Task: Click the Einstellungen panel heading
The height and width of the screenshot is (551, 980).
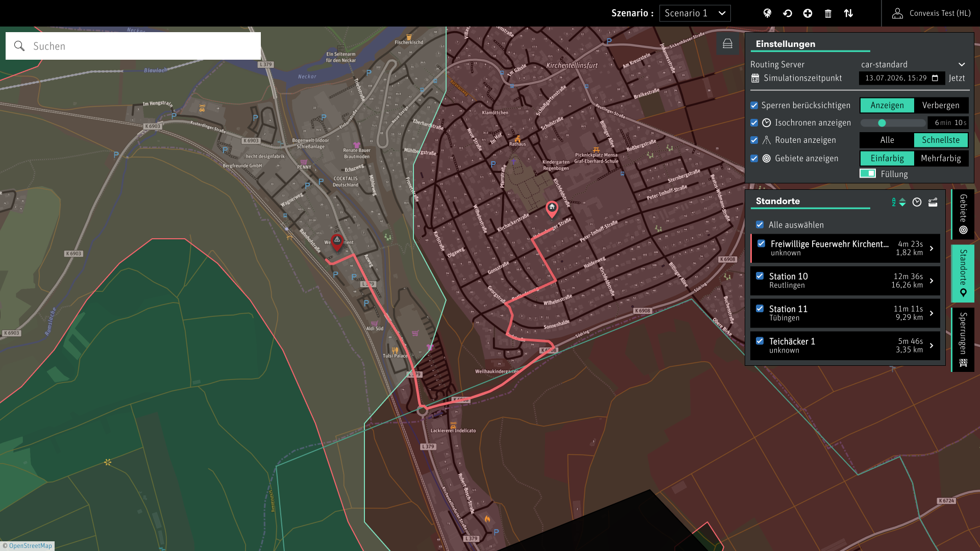Action: coord(786,44)
